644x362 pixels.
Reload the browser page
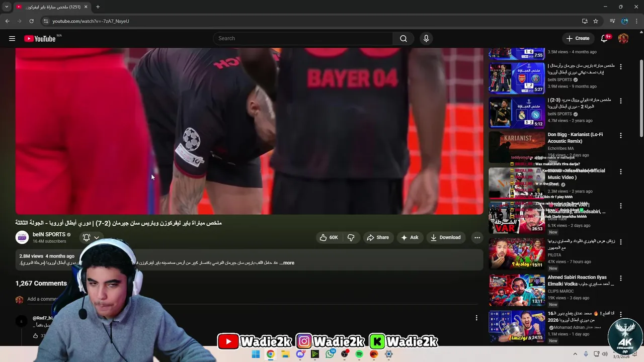(x=31, y=21)
